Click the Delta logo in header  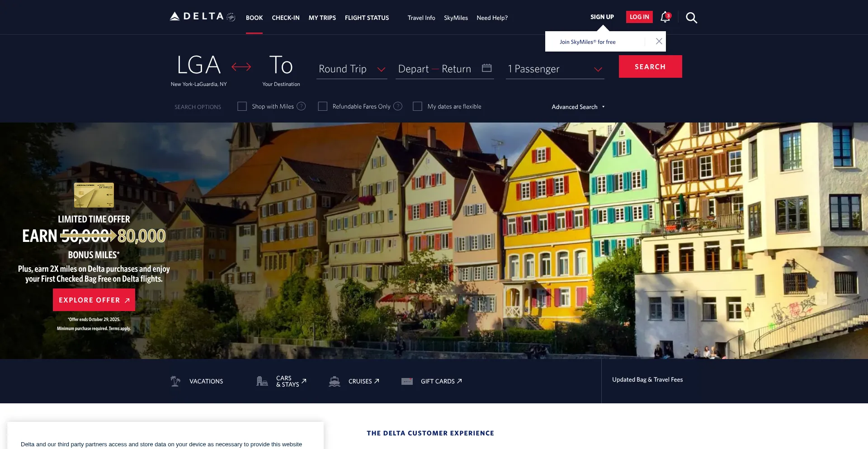point(202,17)
